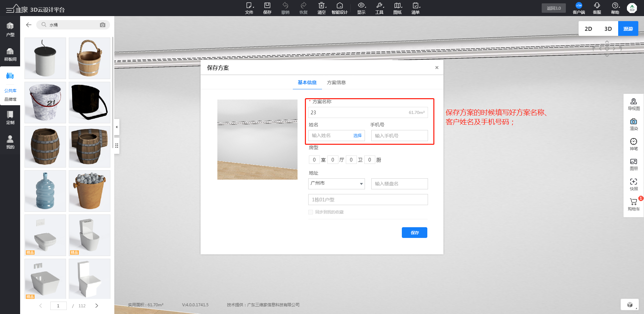The height and width of the screenshot is (314, 644).
Task: Click the 撤销 undo icon
Action: click(285, 8)
